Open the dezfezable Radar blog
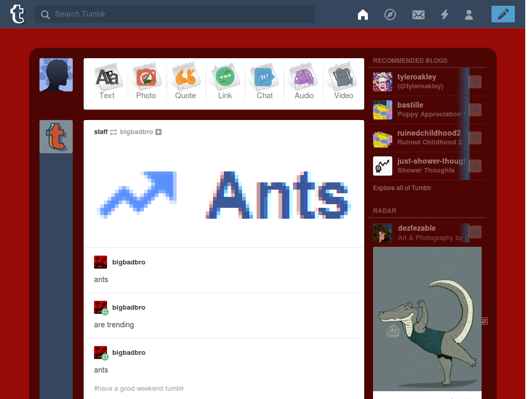Image resolution: width=532 pixels, height=399 pixels. point(417,228)
